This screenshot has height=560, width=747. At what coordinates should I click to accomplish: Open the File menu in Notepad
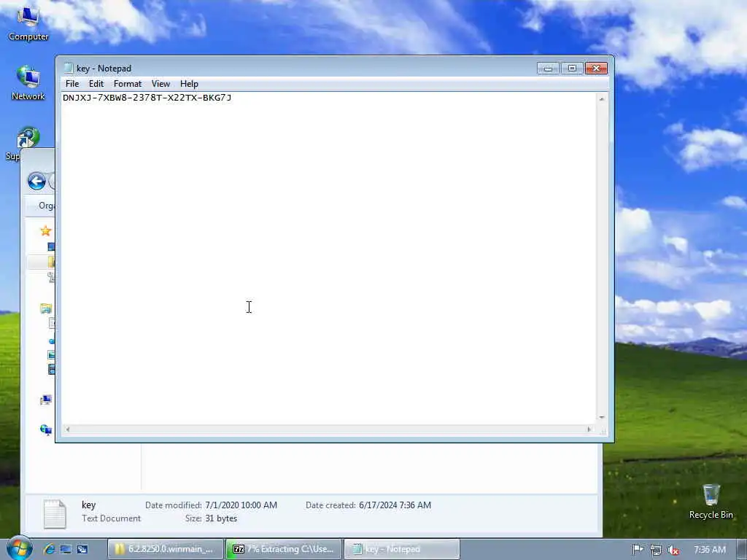pyautogui.click(x=72, y=84)
